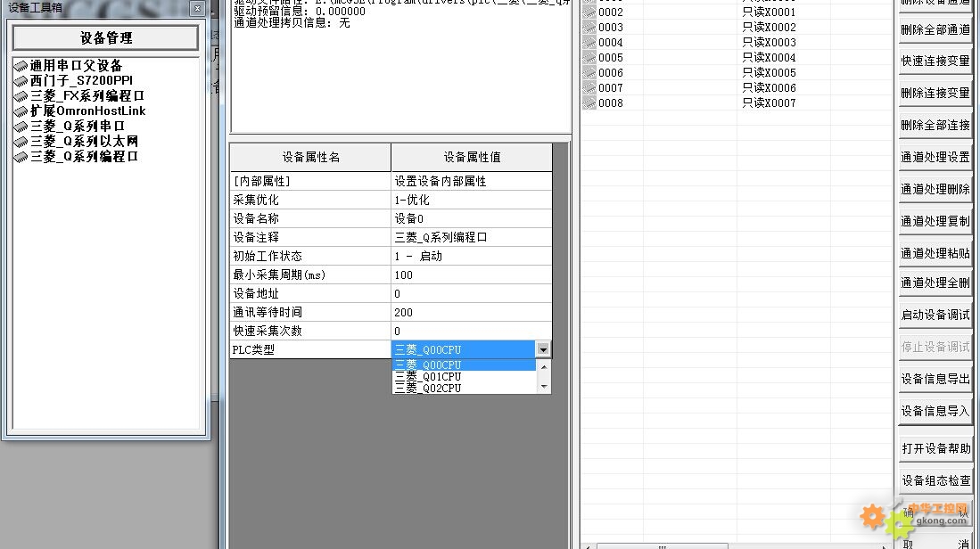Click the 设备信息导入 button
The width and height of the screenshot is (980, 549).
(935, 411)
